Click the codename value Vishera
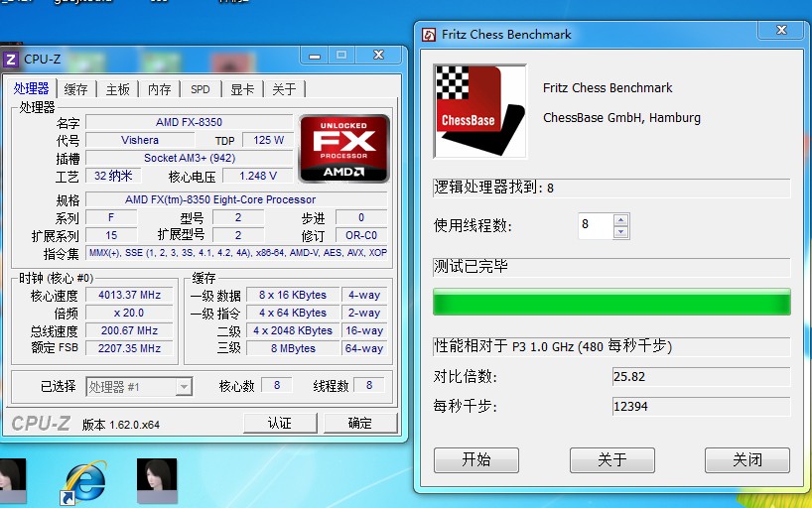This screenshot has height=508, width=812. [x=140, y=140]
